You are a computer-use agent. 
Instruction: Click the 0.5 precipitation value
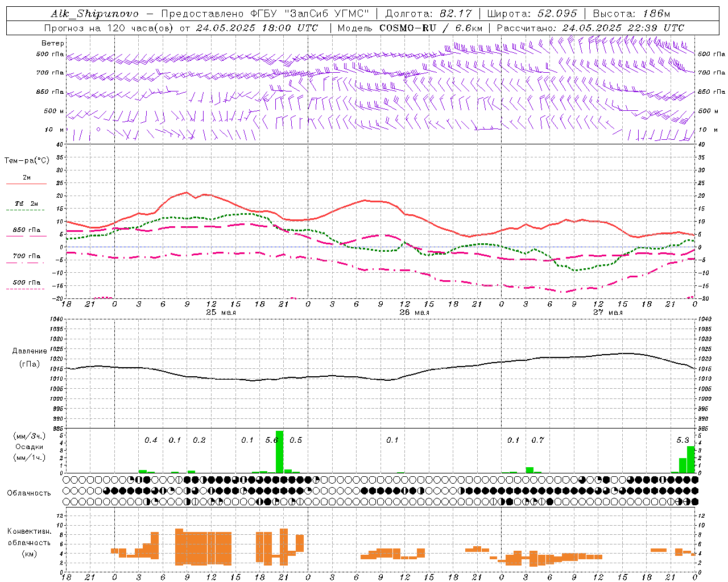pyautogui.click(x=296, y=440)
